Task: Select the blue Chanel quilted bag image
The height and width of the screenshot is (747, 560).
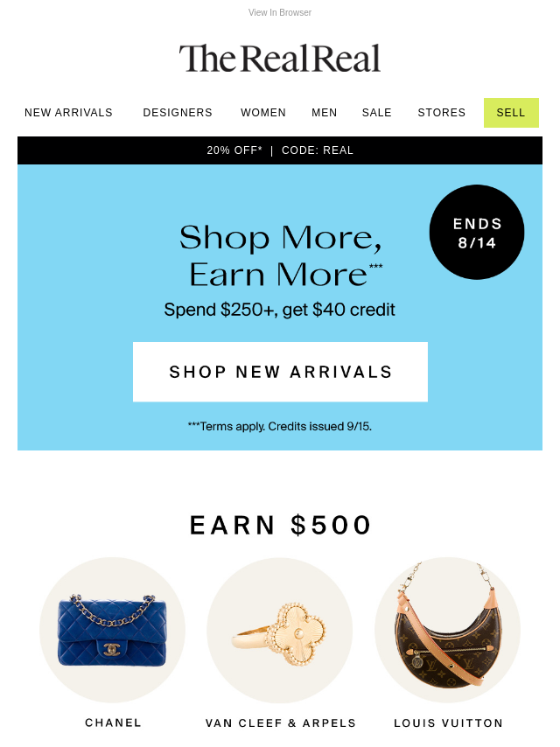Action: 112,630
